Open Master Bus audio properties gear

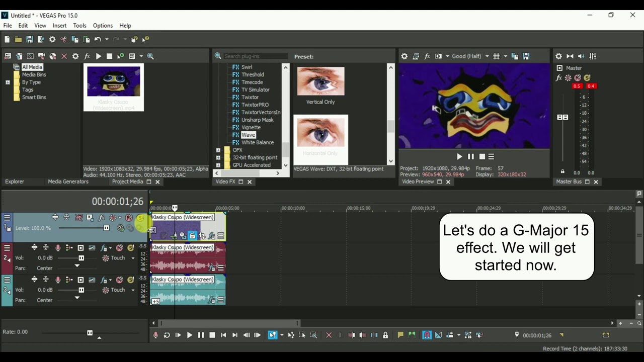[558, 56]
